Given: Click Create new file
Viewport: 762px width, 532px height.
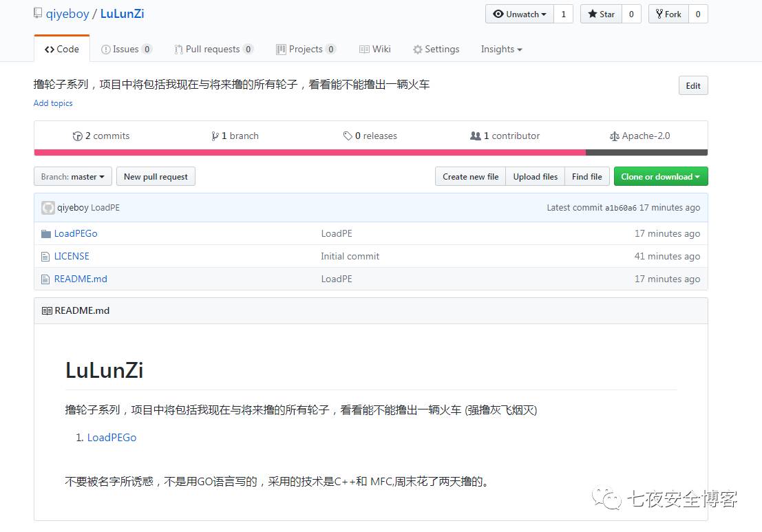Looking at the screenshot, I should (x=470, y=176).
